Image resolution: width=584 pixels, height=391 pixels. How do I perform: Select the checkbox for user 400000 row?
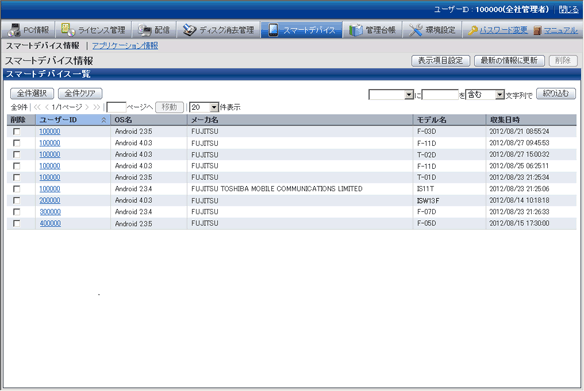(x=16, y=223)
